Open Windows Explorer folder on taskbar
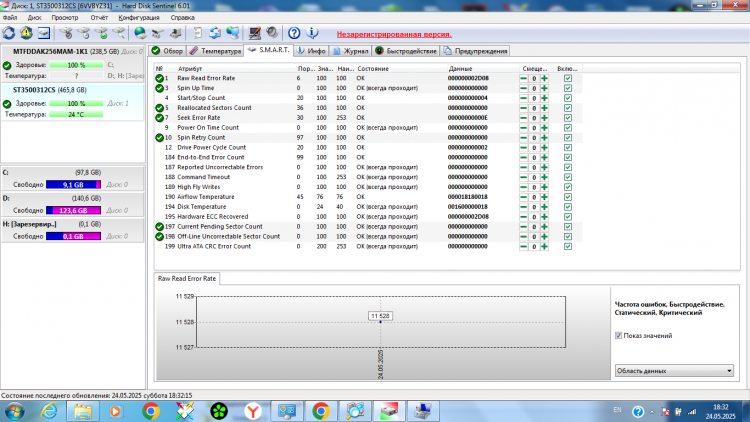Image resolution: width=750 pixels, height=422 pixels. click(x=82, y=411)
